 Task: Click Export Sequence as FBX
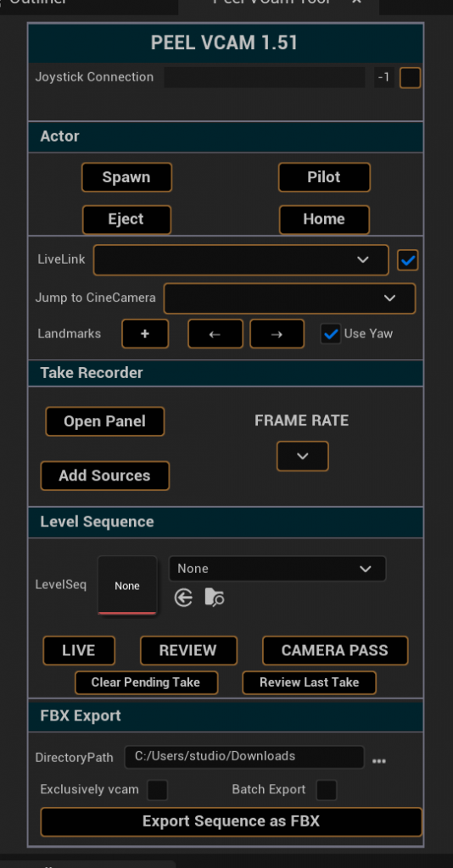pyautogui.click(x=231, y=821)
